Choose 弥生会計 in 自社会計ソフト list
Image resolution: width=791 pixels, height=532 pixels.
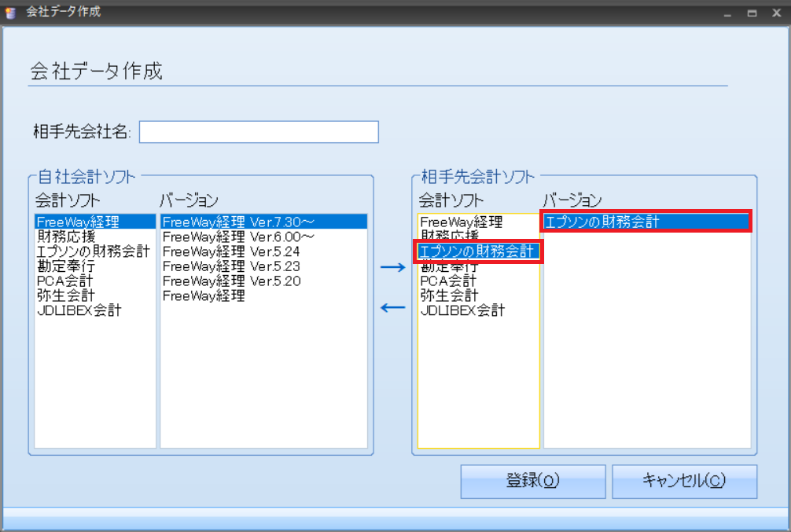tap(66, 296)
